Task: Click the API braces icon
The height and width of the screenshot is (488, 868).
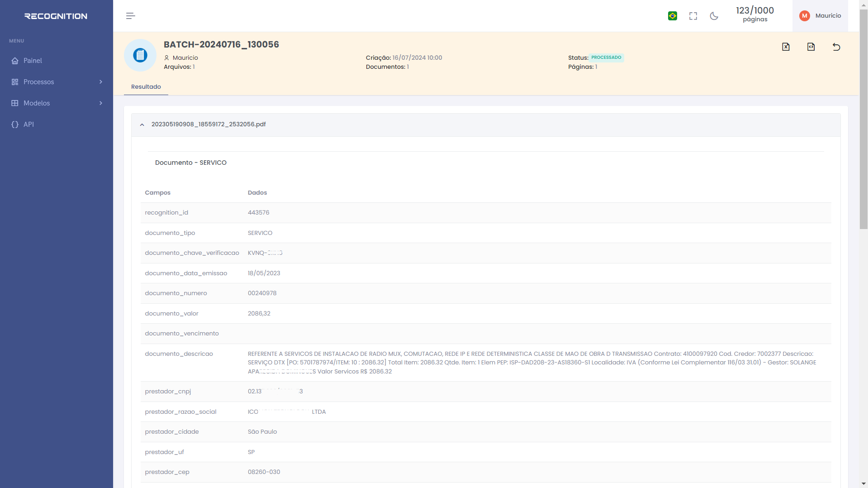Action: click(15, 124)
